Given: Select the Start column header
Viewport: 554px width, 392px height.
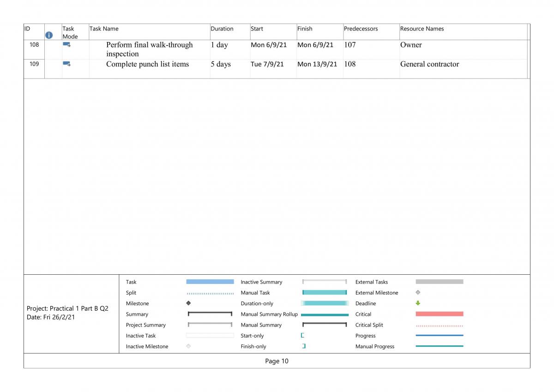Looking at the screenshot, I should [x=273, y=32].
